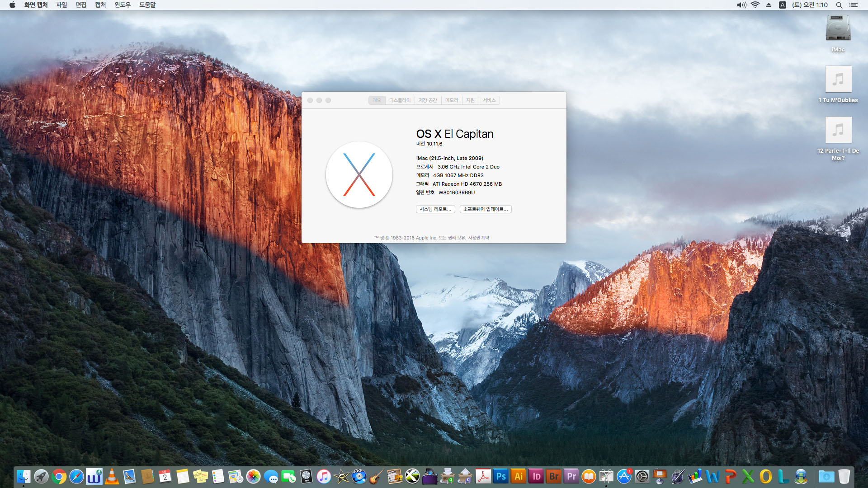Launch Google Chrome from the Dock

click(x=59, y=476)
